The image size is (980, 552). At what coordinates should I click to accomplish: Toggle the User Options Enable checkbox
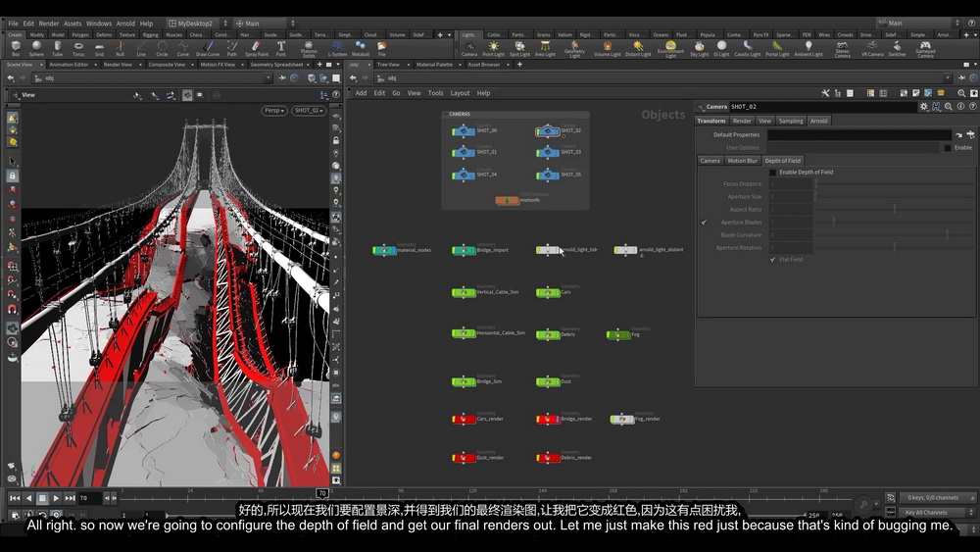click(948, 147)
